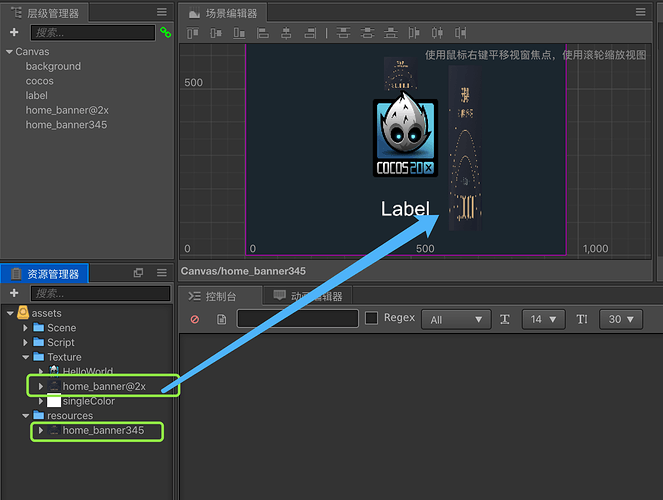Expand the home_banner@2x asset arrow
The height and width of the screenshot is (500, 663).
(x=41, y=386)
